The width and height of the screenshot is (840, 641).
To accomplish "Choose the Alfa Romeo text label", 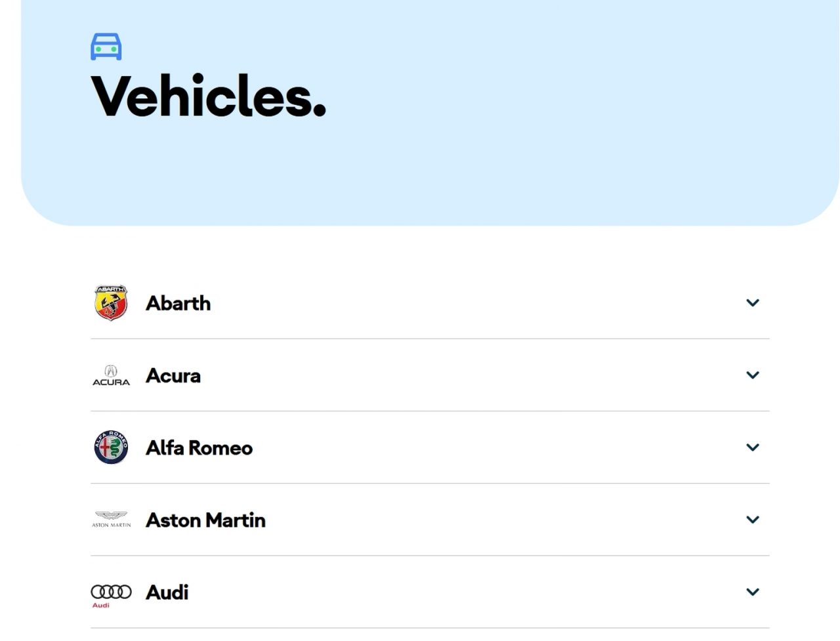I will pyautogui.click(x=199, y=447).
